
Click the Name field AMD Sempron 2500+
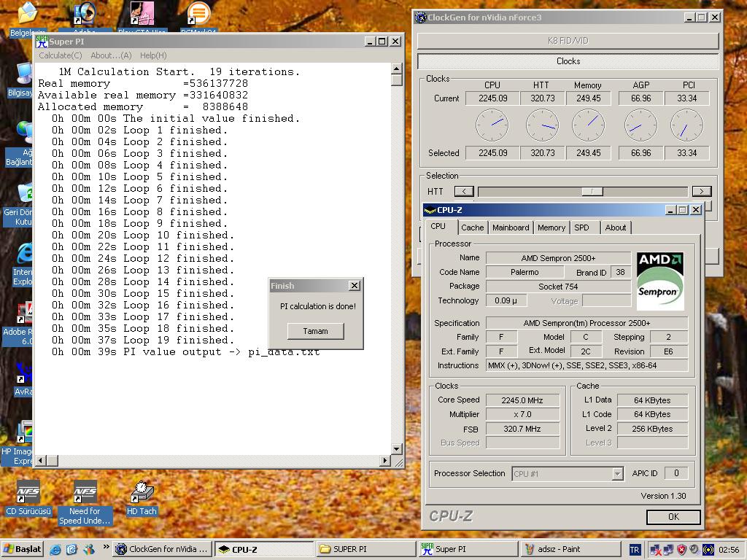pyautogui.click(x=558, y=258)
